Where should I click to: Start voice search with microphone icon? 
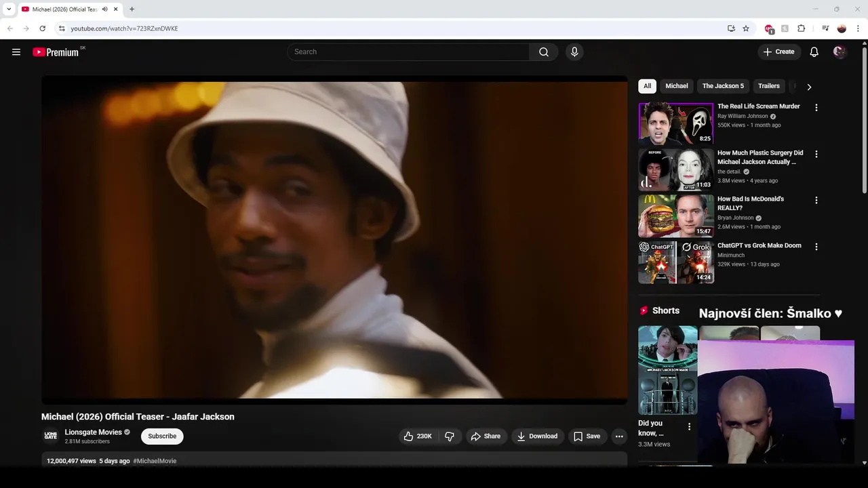coord(574,52)
